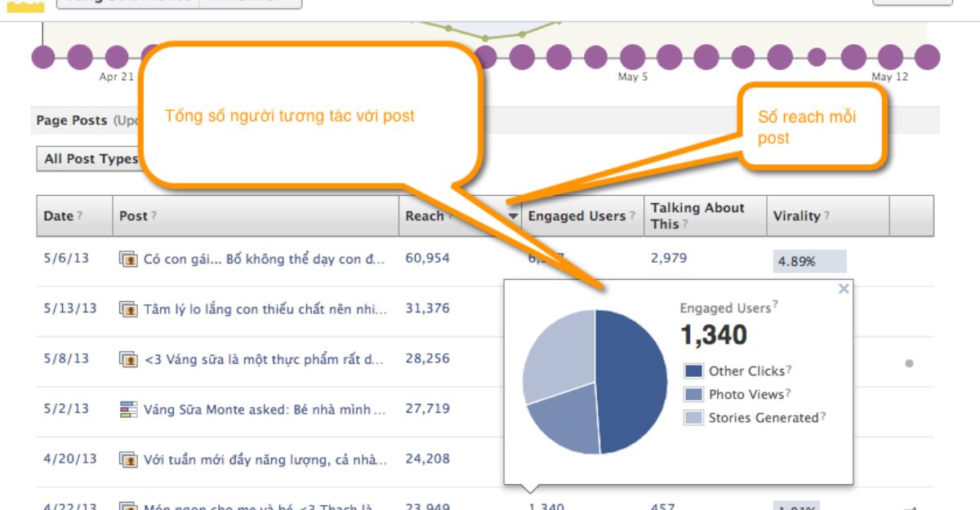Image resolution: width=980 pixels, height=510 pixels.
Task: Click the purple timeline marker above May 5
Action: pos(632,57)
